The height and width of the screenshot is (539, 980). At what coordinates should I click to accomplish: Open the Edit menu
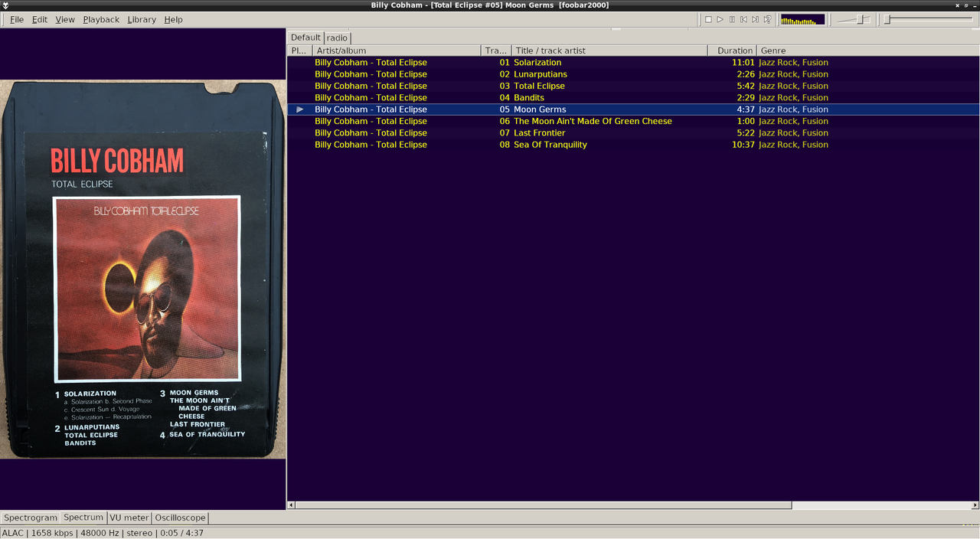[x=40, y=19]
